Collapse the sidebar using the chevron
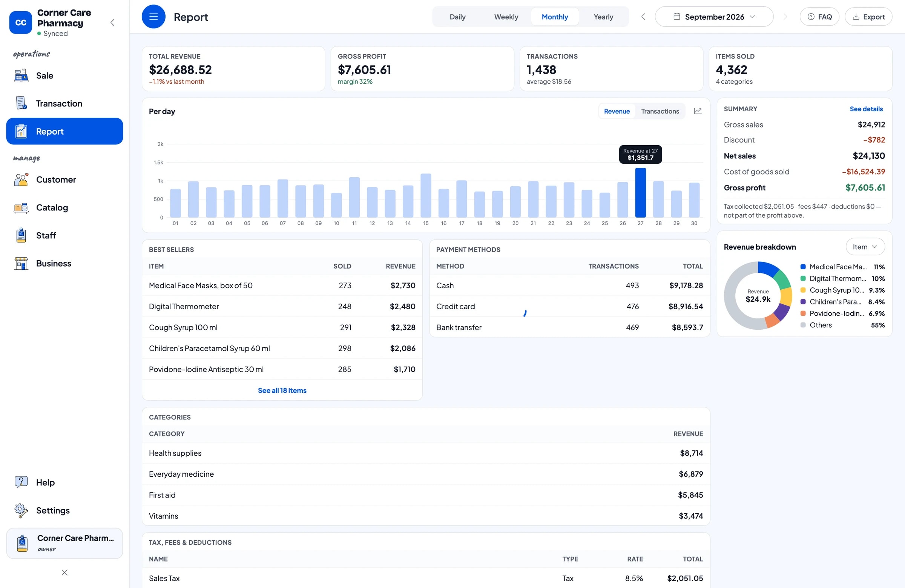 [112, 22]
